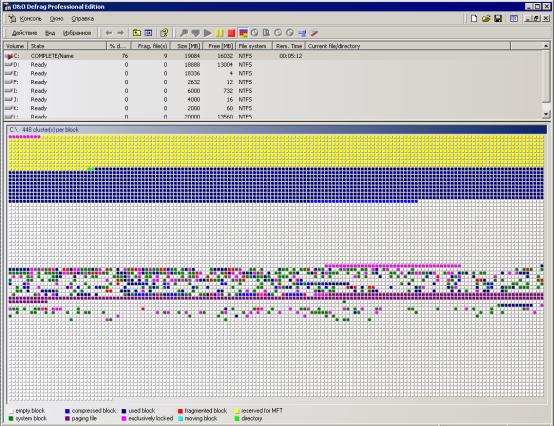Click the Analyze magnifier toolbar icon
The height and width of the screenshot is (426, 554).
point(184,33)
